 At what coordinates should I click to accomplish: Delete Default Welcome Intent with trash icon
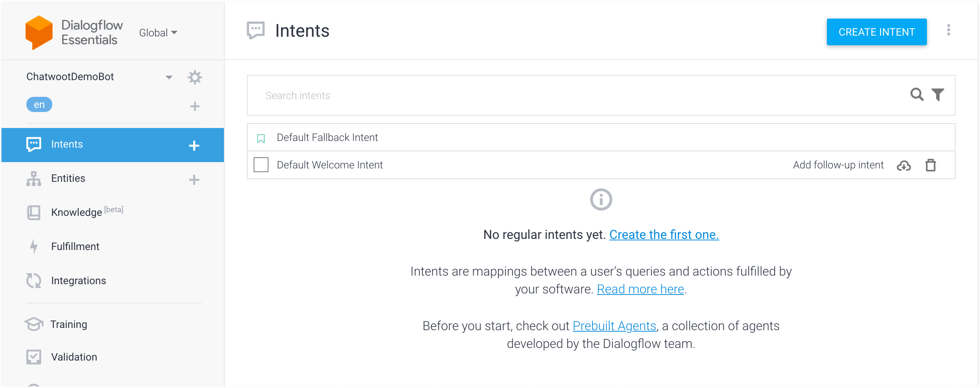point(930,165)
